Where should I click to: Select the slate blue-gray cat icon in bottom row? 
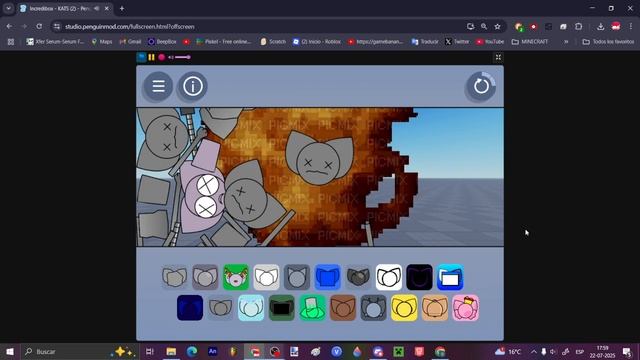tap(373, 308)
